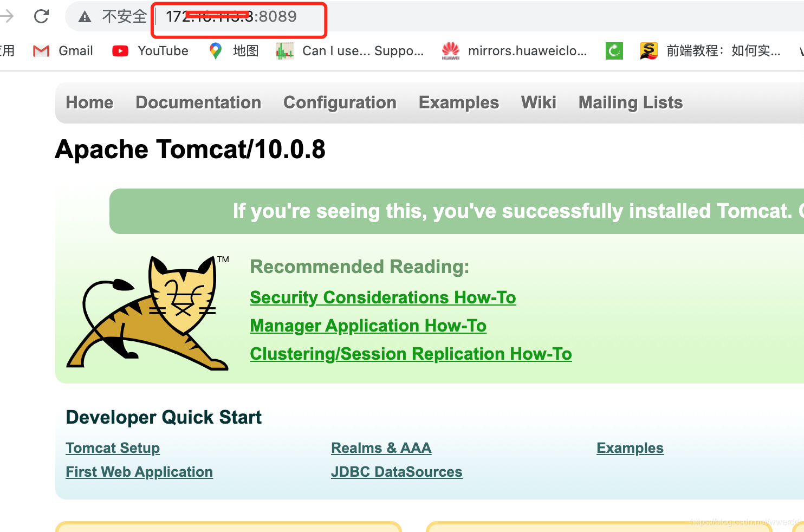Open the Realms & AAA link
This screenshot has width=804, height=532.
coord(381,448)
